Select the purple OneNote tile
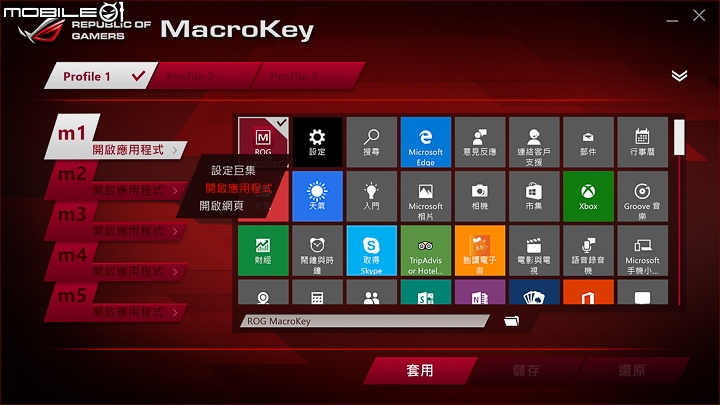Image resolution: width=720 pixels, height=405 pixels. 480,292
